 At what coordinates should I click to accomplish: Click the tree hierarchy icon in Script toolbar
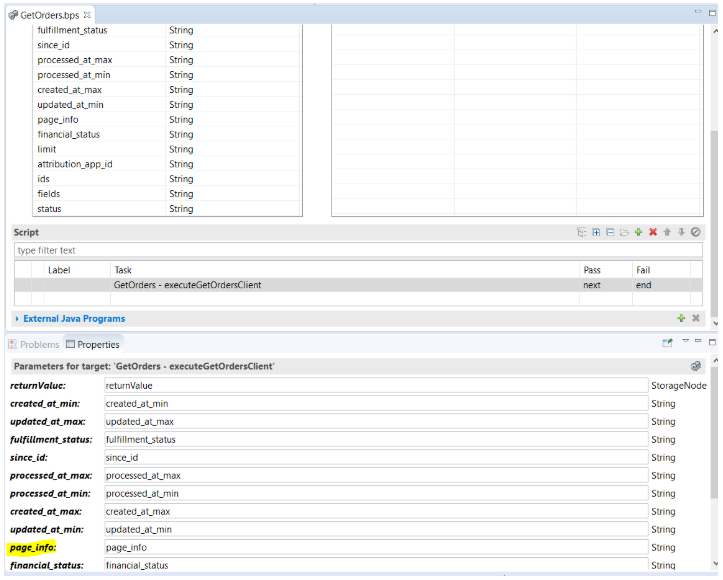point(581,232)
